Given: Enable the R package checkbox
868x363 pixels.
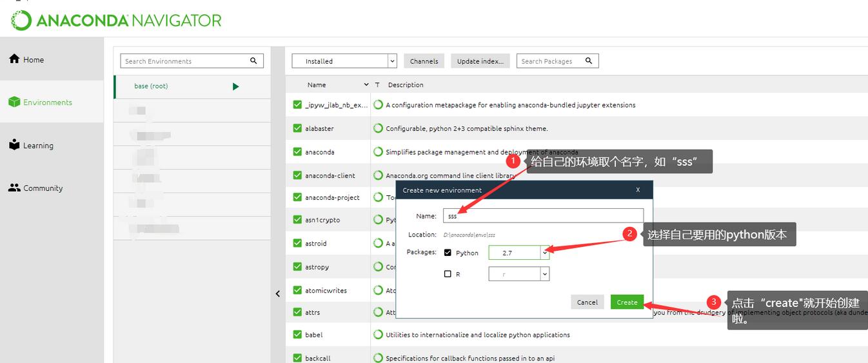Looking at the screenshot, I should pos(448,274).
